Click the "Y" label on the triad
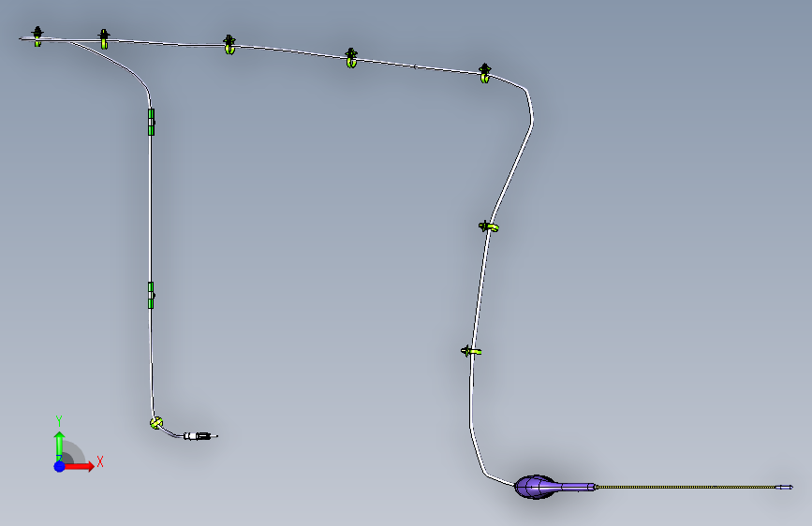This screenshot has width=812, height=526. [59, 421]
